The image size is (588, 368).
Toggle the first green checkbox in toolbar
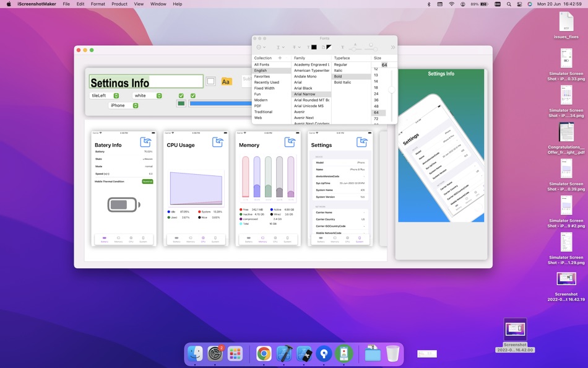181,95
